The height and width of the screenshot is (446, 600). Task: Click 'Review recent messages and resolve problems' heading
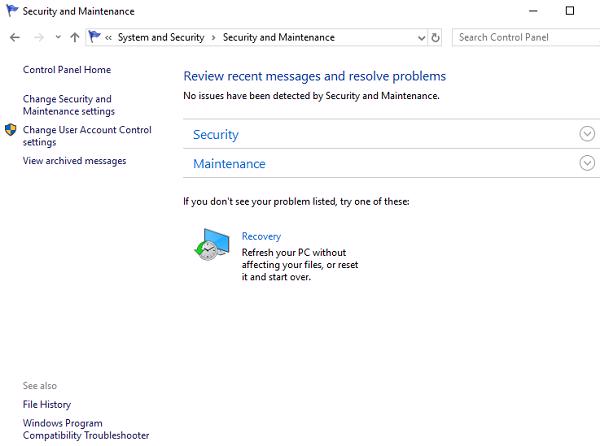315,76
